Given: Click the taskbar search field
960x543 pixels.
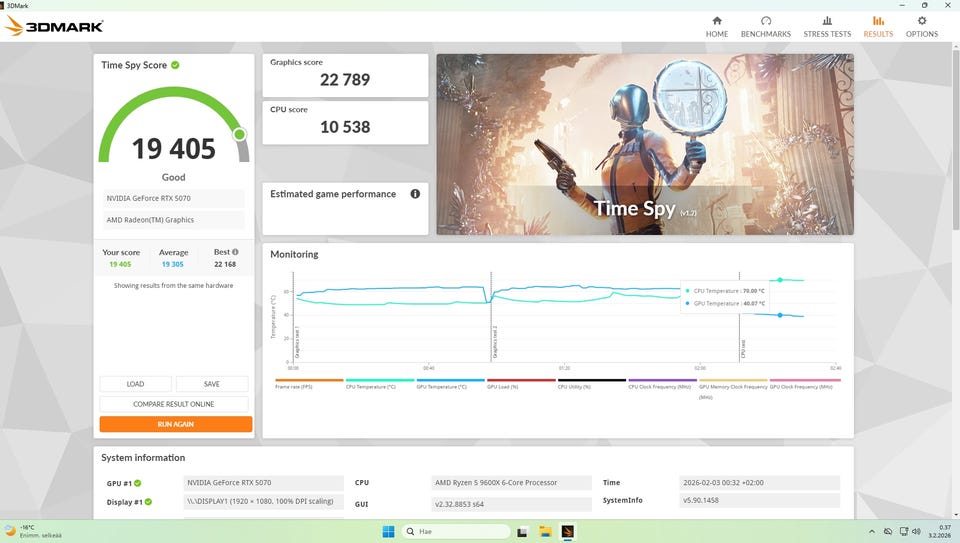Looking at the screenshot, I should (x=457, y=531).
